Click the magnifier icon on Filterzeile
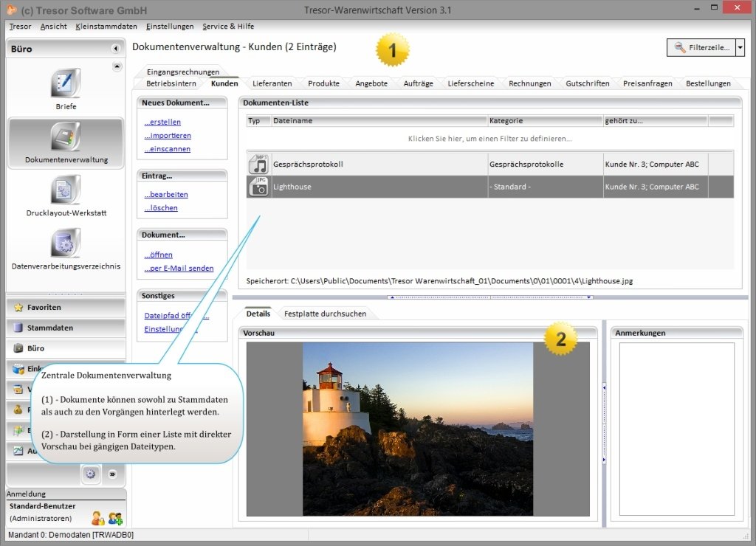 680,47
